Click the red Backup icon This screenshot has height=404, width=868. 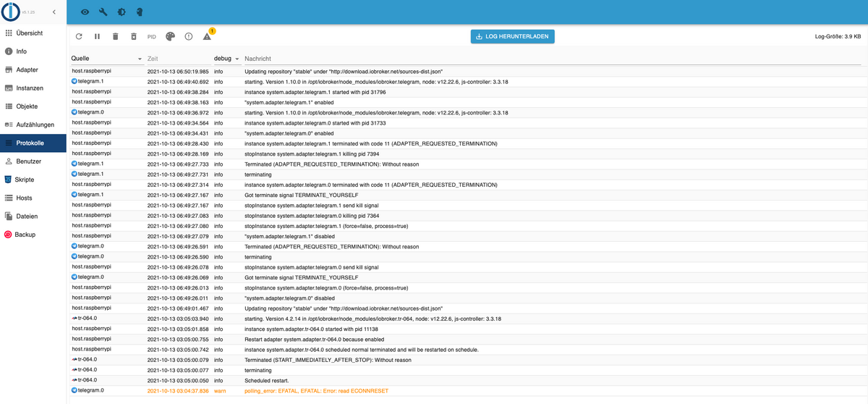(x=9, y=235)
